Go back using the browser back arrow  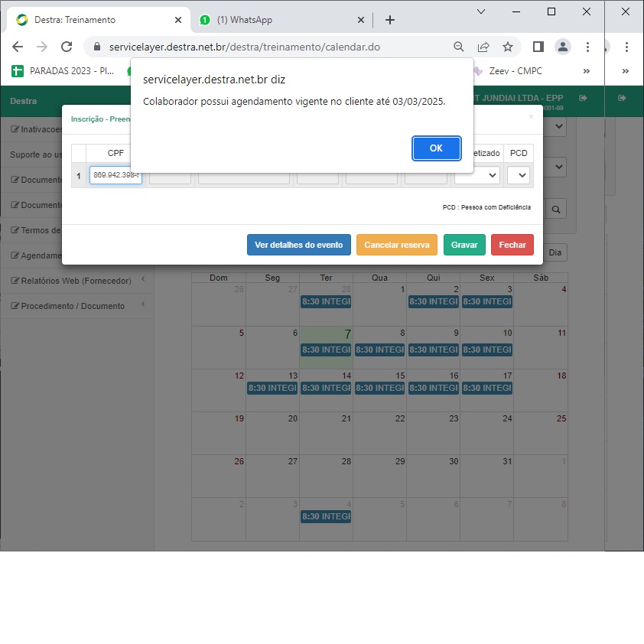pyautogui.click(x=18, y=47)
